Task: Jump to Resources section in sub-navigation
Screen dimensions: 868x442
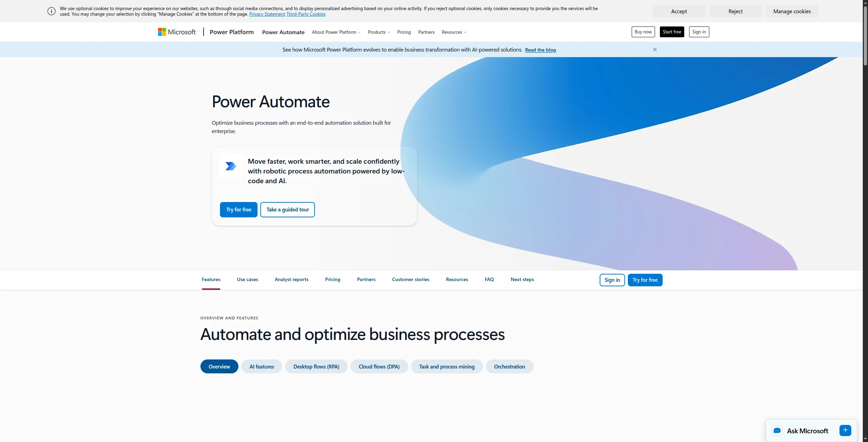Action: pyautogui.click(x=457, y=279)
